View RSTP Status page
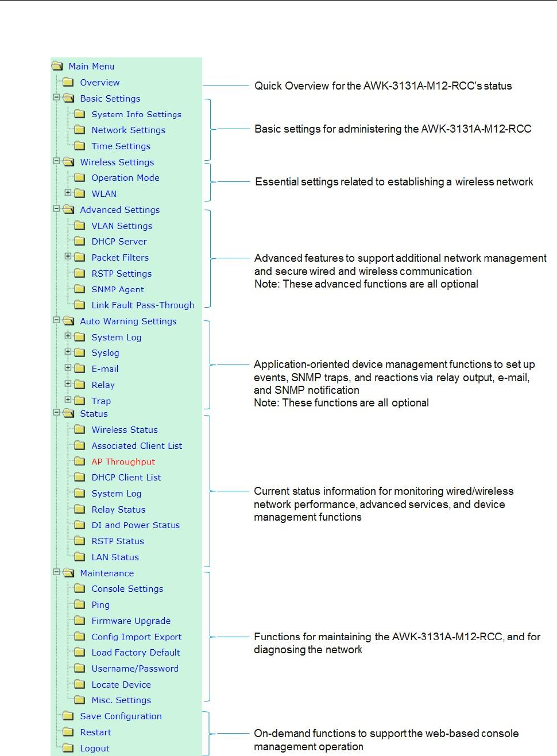Viewport: 557px width, 756px height. coord(118,541)
